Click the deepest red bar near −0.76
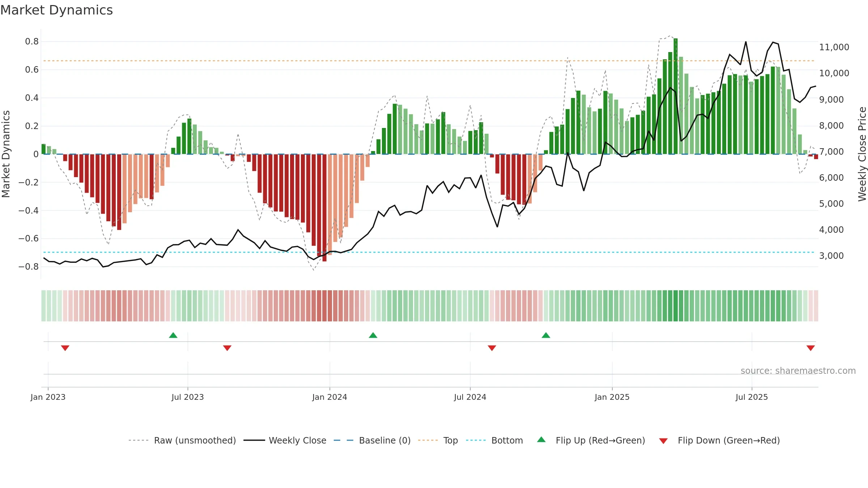The height and width of the screenshot is (488, 868). pyautogui.click(x=324, y=208)
